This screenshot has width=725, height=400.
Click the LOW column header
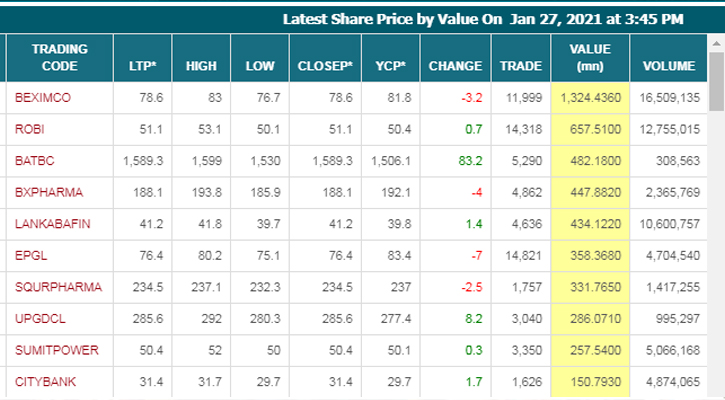point(260,66)
